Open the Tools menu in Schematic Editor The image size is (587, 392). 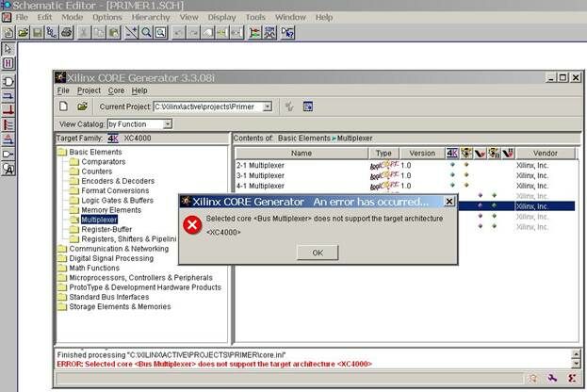point(255,17)
